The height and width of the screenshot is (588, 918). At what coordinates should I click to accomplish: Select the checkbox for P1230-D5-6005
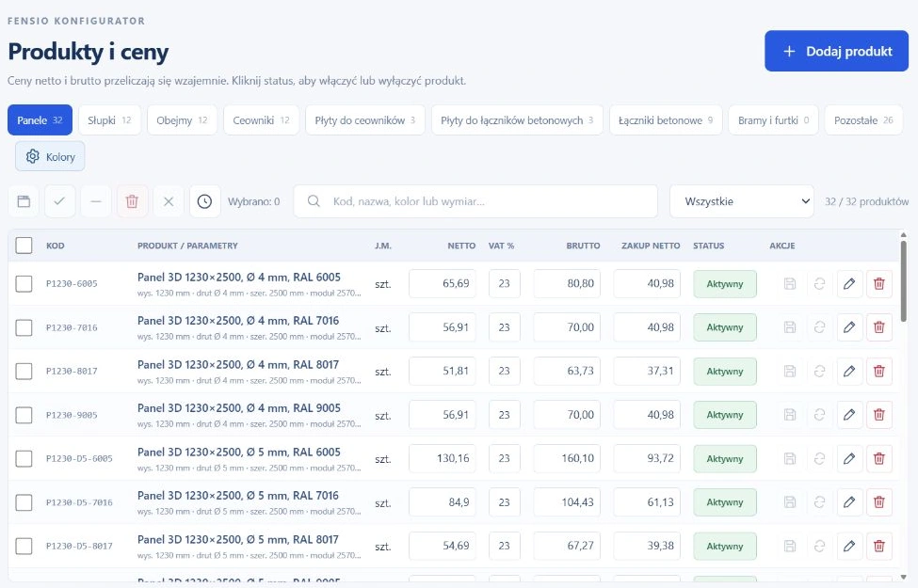[x=24, y=459]
